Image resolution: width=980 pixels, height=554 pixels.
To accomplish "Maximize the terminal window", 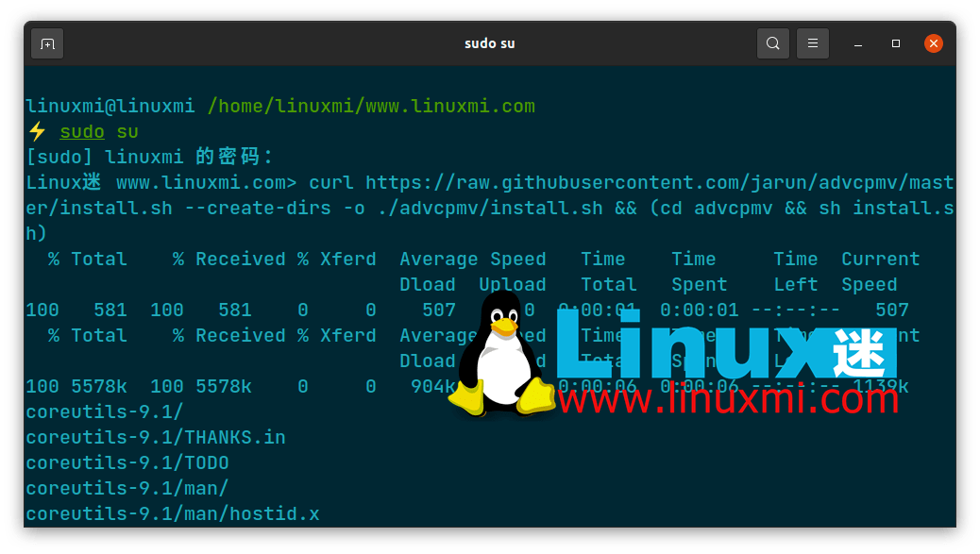I will pyautogui.click(x=896, y=43).
